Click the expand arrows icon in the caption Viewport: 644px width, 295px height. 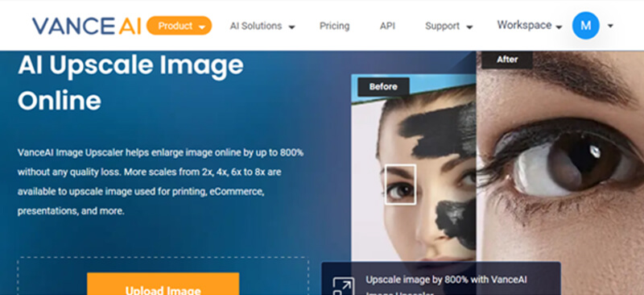coord(344,286)
